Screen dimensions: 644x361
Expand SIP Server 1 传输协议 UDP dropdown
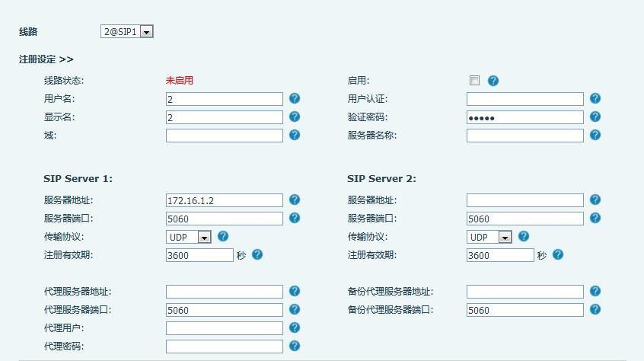click(x=189, y=237)
